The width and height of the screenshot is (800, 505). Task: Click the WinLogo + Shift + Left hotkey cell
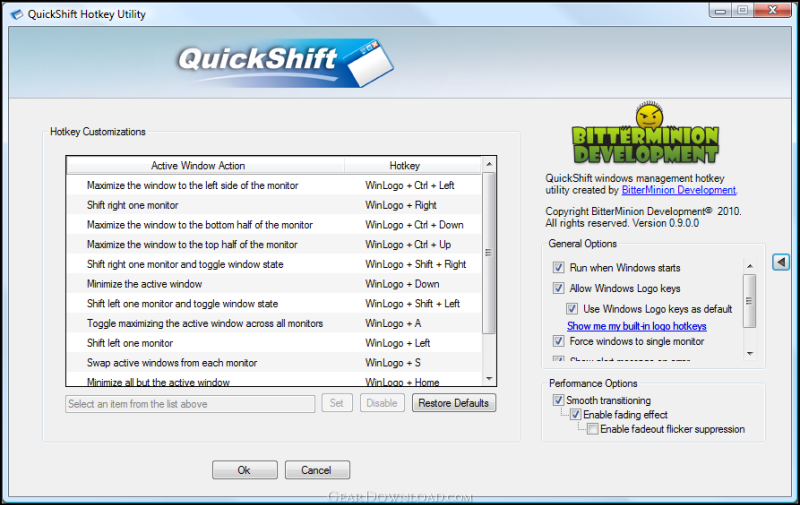click(x=412, y=304)
